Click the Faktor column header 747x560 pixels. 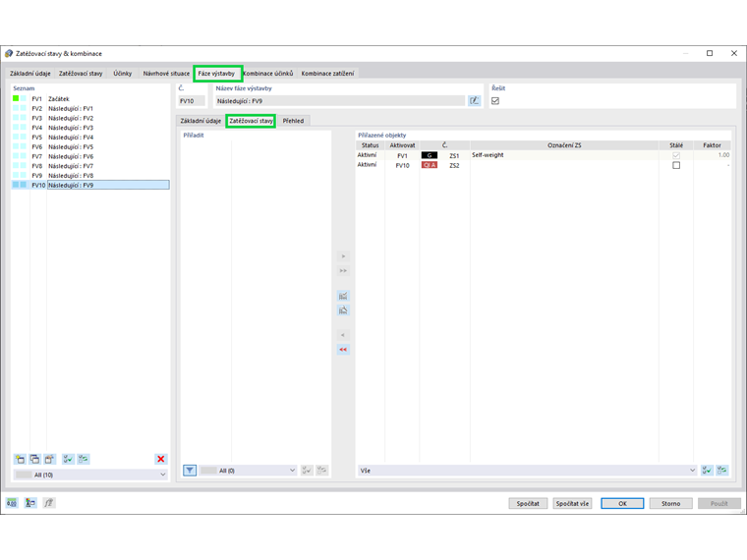[x=712, y=145]
